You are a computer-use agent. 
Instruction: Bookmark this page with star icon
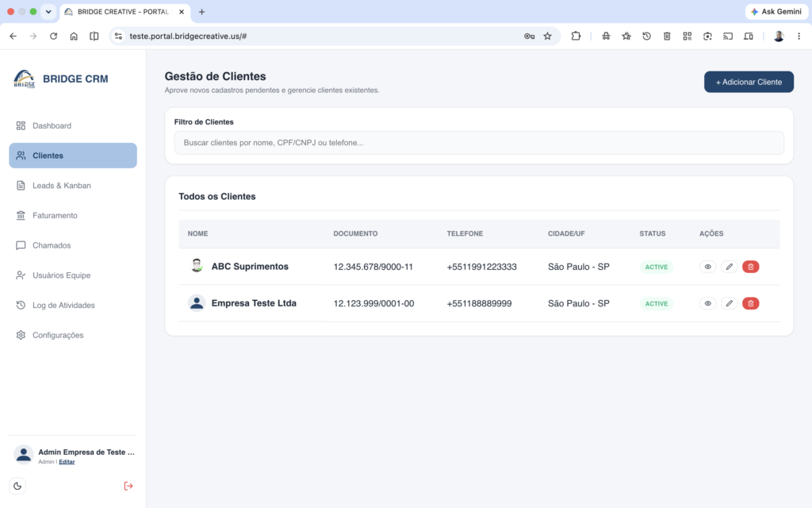tap(547, 37)
